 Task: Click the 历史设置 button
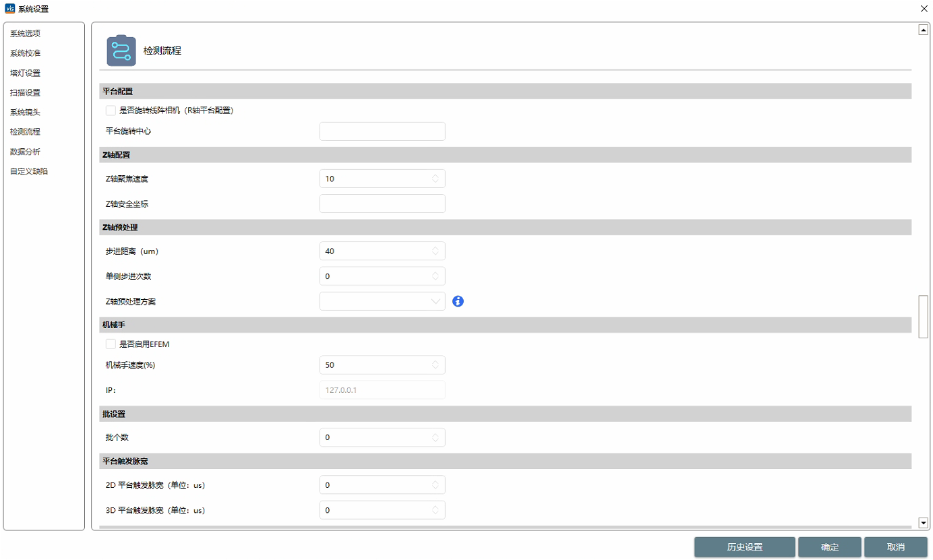tap(745, 547)
